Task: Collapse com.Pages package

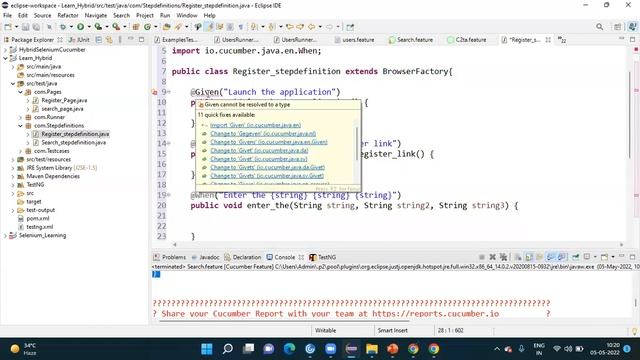Action: [20, 92]
